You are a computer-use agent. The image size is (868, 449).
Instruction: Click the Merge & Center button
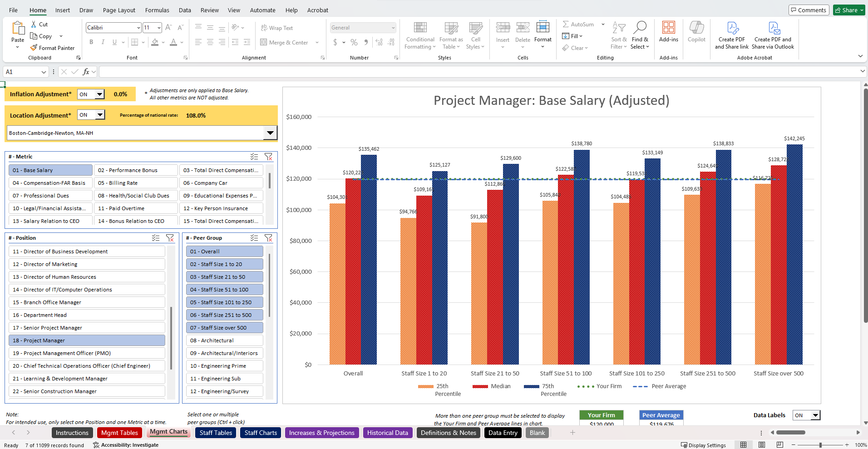284,42
